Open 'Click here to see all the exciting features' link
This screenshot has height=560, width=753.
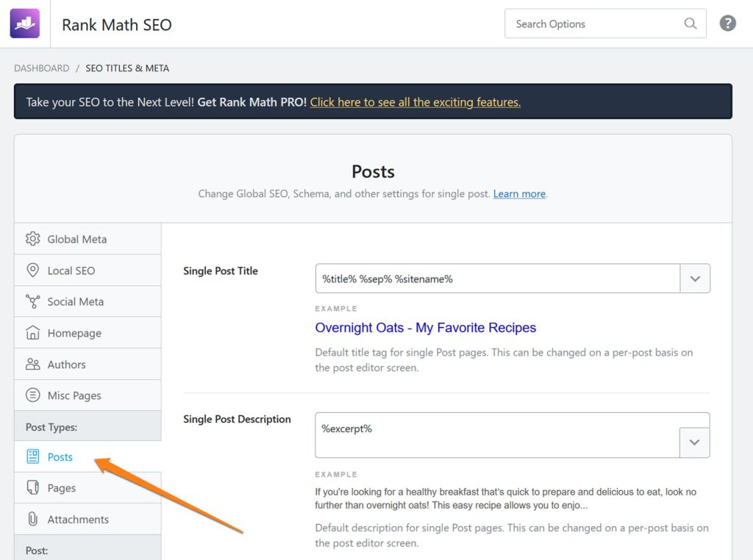tap(415, 102)
